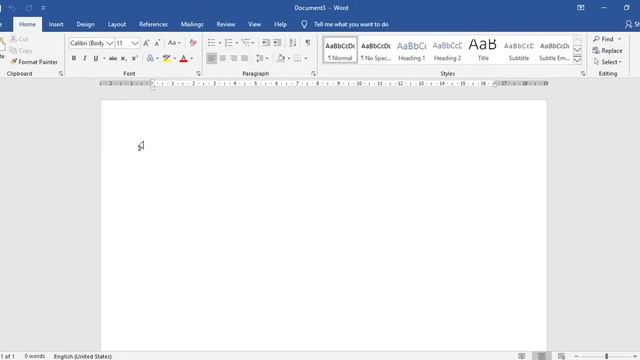640x360 pixels.
Task: Expand underline style dropdown arrow
Action: tap(104, 58)
